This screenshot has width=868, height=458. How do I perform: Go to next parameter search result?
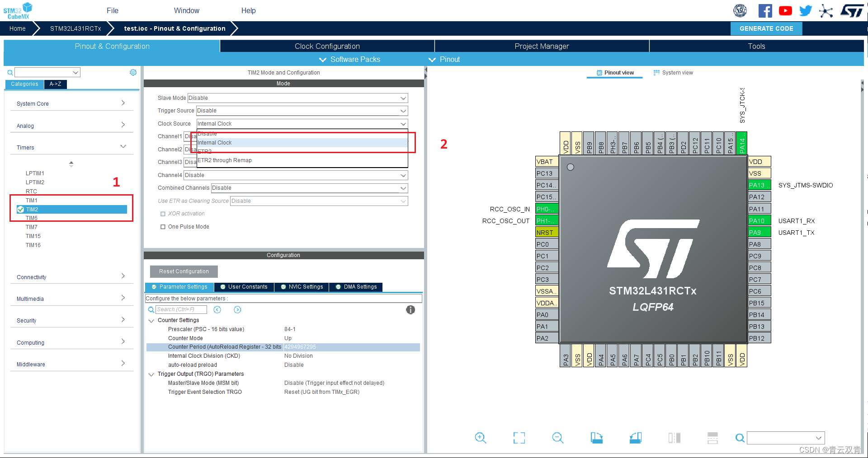(237, 309)
